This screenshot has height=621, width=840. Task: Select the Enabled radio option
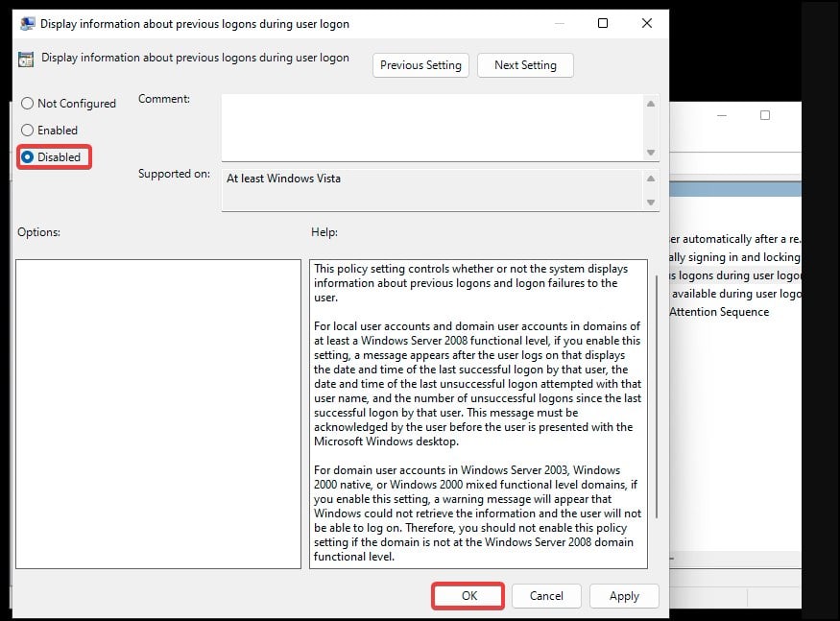(x=49, y=131)
